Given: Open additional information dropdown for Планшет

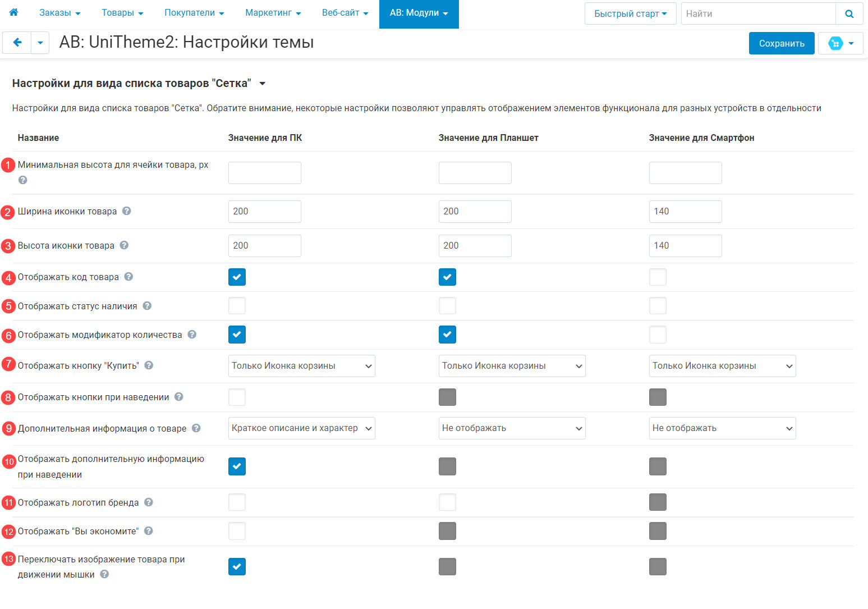Looking at the screenshot, I should pyautogui.click(x=512, y=428).
